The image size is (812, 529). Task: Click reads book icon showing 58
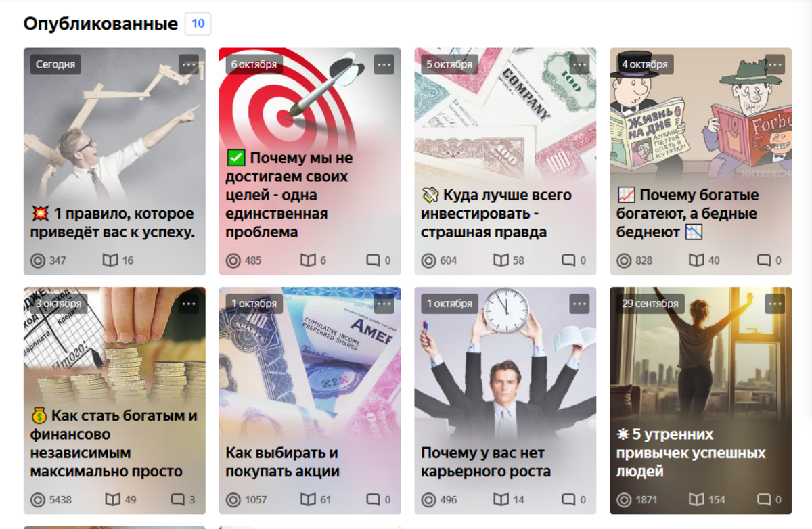tap(501, 260)
